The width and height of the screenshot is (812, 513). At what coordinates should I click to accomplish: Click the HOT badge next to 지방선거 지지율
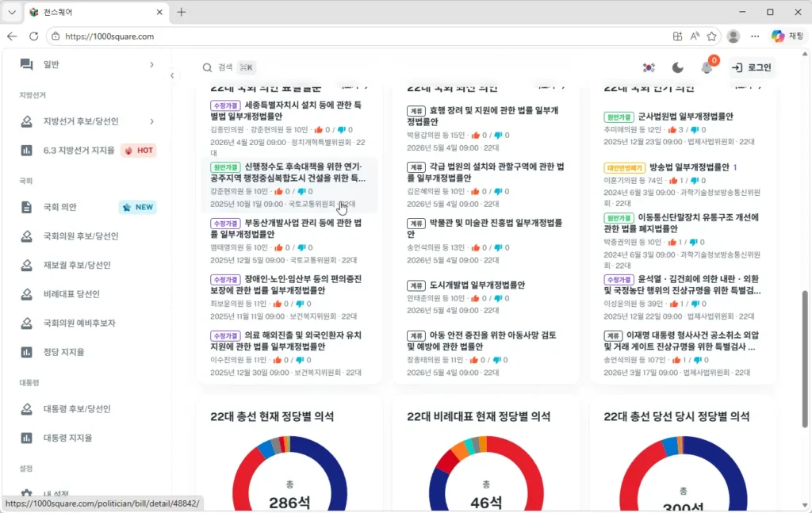coord(140,150)
